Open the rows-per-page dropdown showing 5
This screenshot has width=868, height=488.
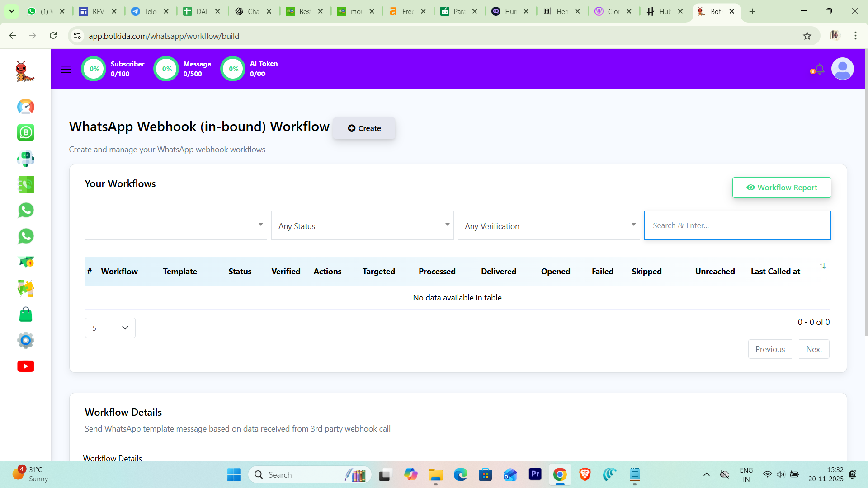[110, 328]
